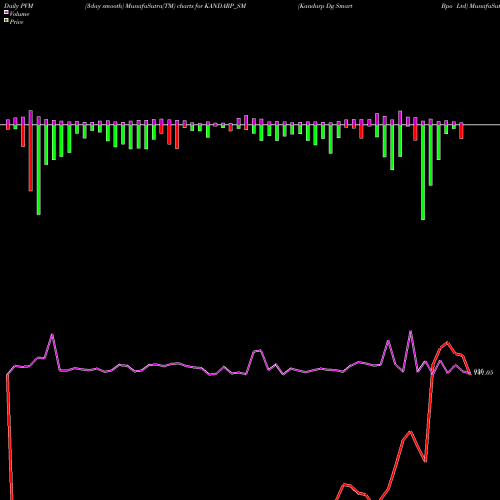This screenshot has height=500, width=500.
Task: Click the Price legend color swatch
Action: [6, 20]
